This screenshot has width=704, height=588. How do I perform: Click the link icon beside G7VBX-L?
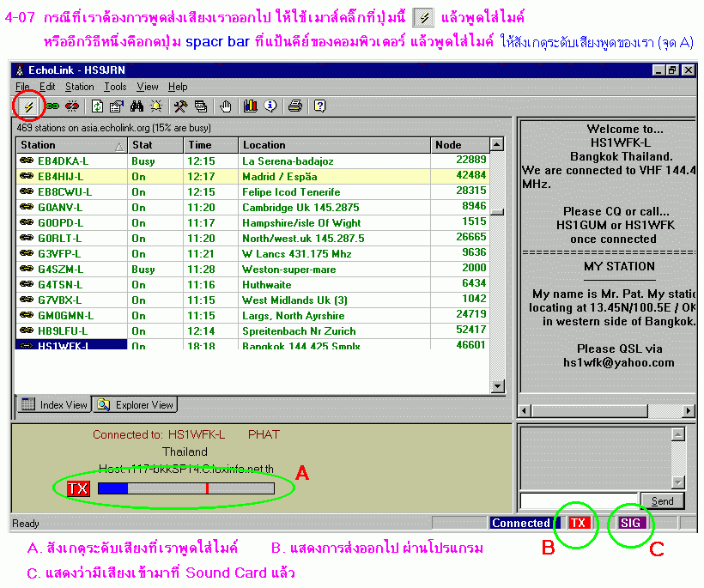pos(27,300)
